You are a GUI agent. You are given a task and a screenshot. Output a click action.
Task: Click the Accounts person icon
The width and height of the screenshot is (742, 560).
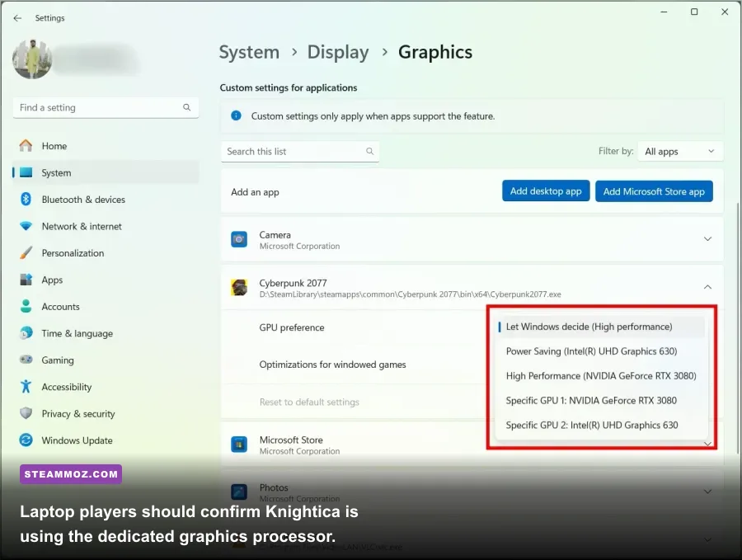(x=26, y=306)
